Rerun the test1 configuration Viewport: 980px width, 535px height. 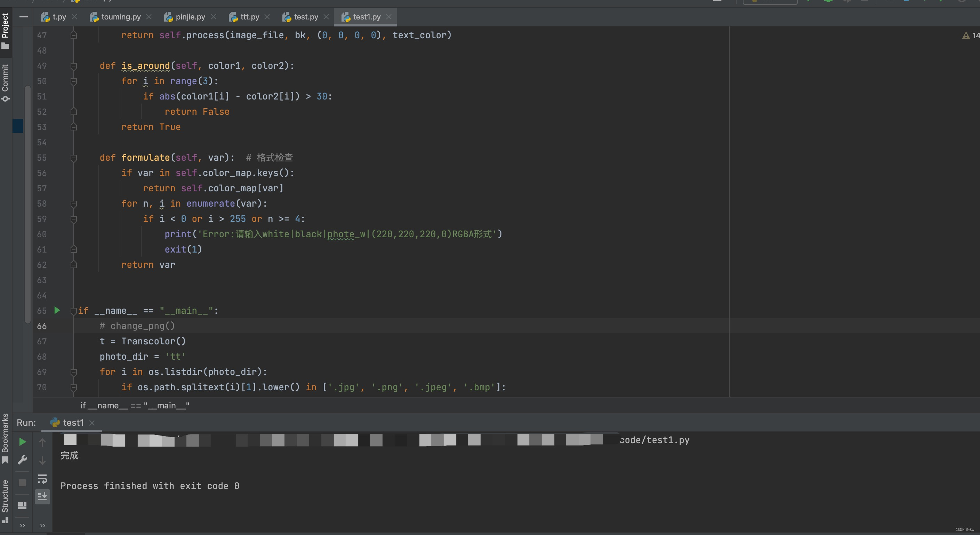point(22,442)
